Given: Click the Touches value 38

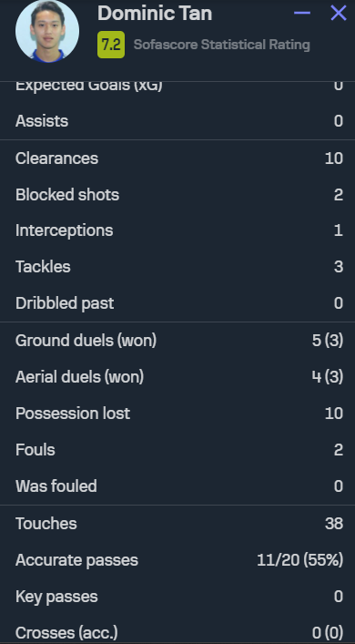Looking at the screenshot, I should (x=334, y=524).
